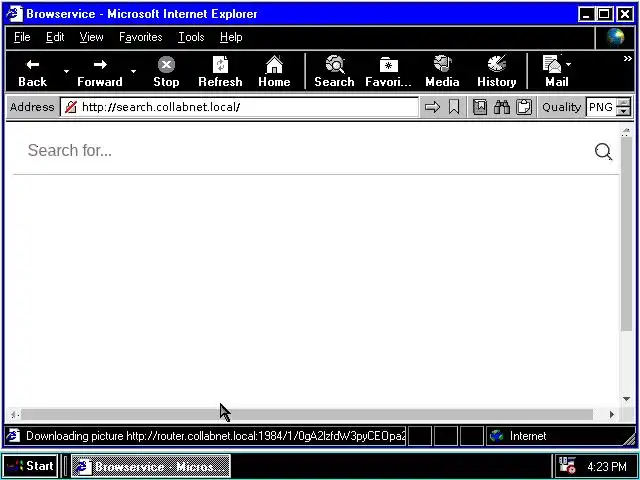Open the Forward history dropdown arrow
This screenshot has height=480, width=640.
pyautogui.click(x=133, y=72)
